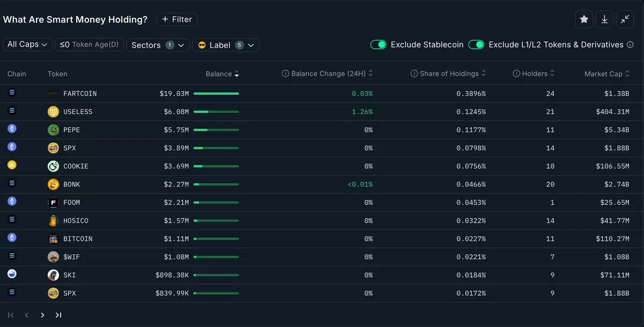
Task: Click info icon next to Balance Change (24H)
Action: tap(285, 74)
